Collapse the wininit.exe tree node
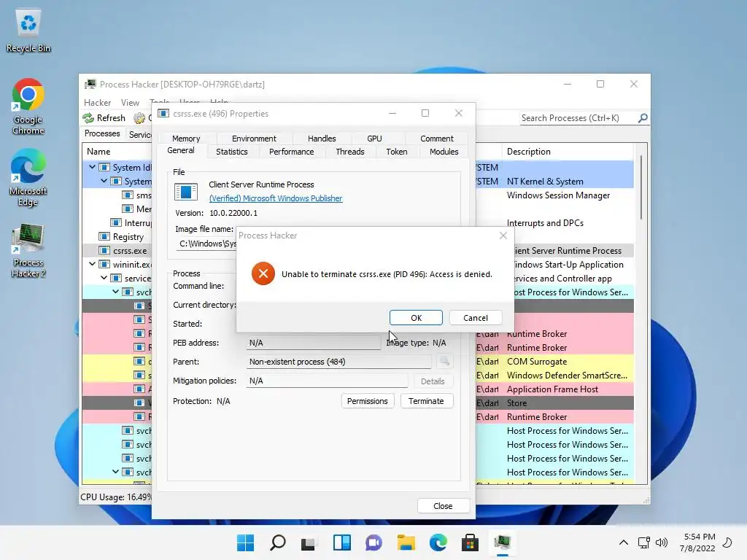Viewport: 747px width, 560px height. click(93, 264)
